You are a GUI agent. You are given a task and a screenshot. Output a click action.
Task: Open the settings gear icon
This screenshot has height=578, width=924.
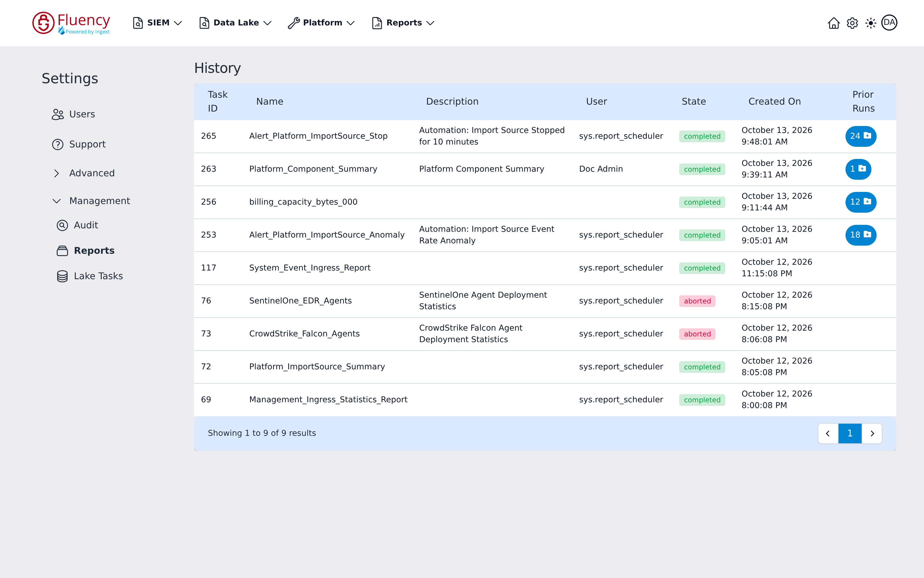(x=852, y=23)
